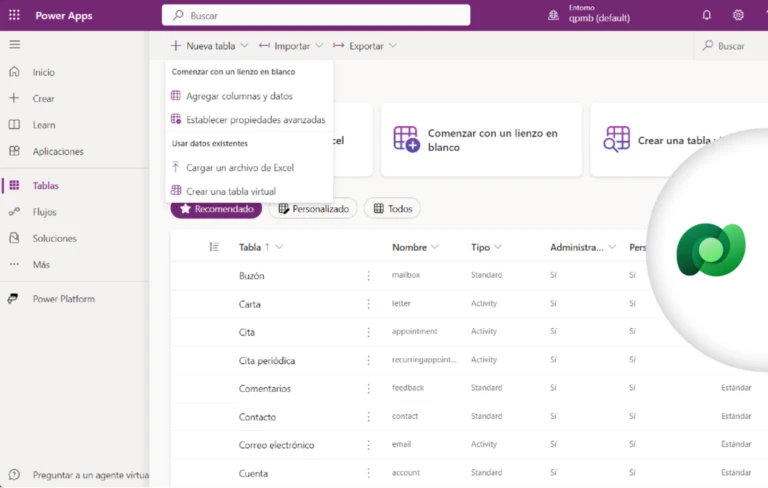Ask a virtual agent help icon
Screen dimensions: 768x488
click(14, 474)
